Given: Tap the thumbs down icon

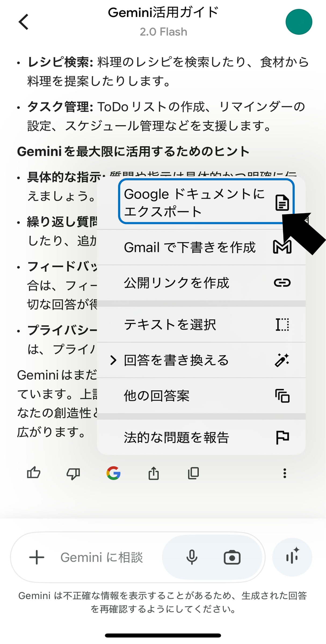Looking at the screenshot, I should 73,473.
